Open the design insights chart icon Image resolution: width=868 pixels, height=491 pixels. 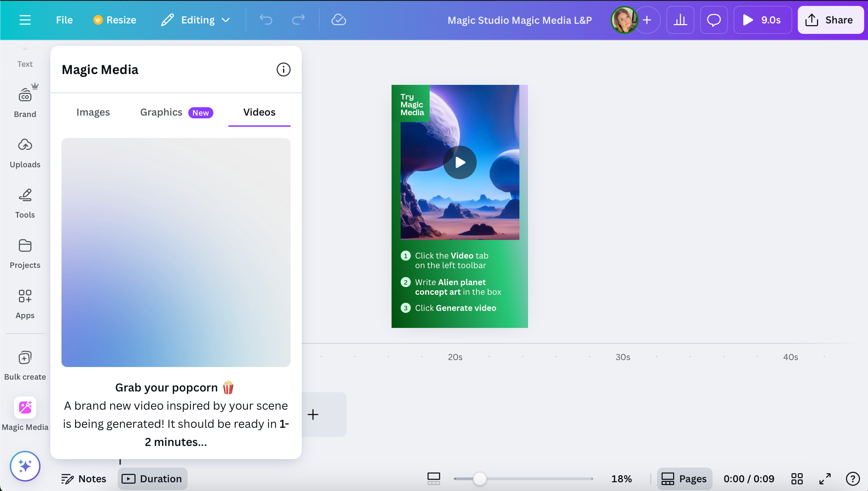coord(680,20)
